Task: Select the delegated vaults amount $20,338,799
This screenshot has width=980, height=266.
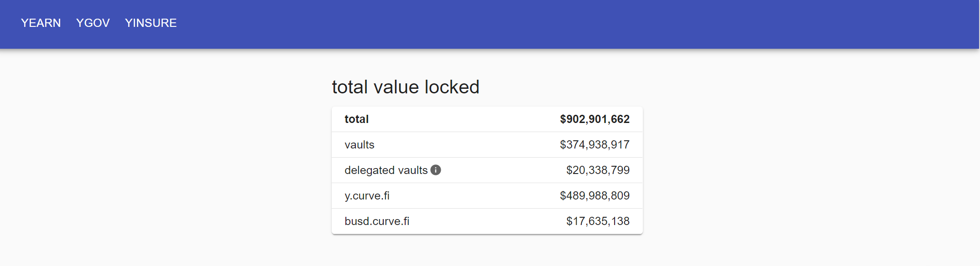Action: tap(598, 170)
